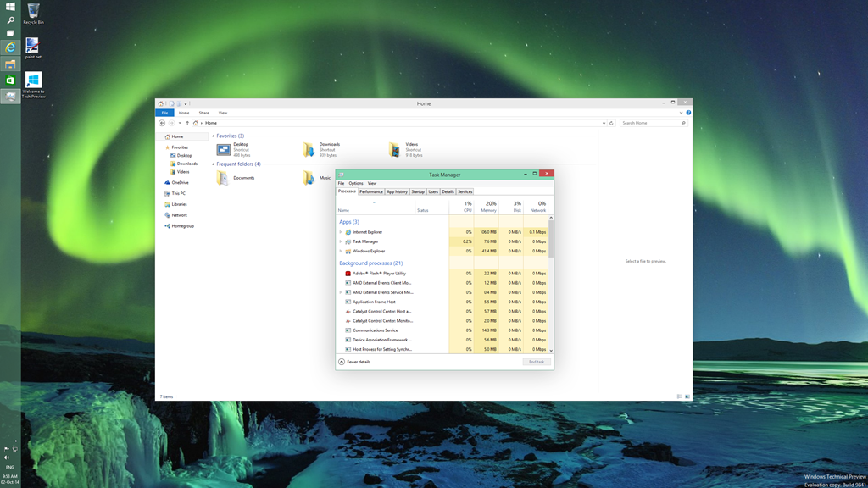The height and width of the screenshot is (488, 868).
Task: Expand the Internet Explorer process group
Action: (341, 232)
